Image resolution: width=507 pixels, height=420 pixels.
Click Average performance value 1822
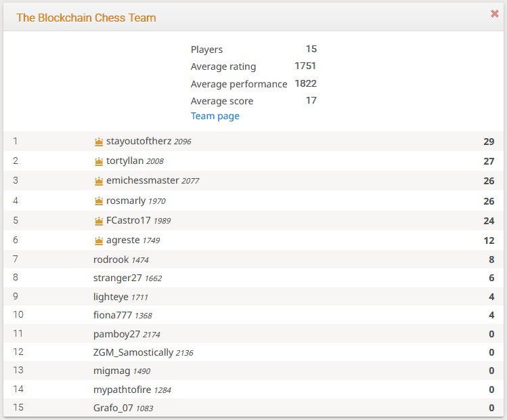(x=305, y=83)
